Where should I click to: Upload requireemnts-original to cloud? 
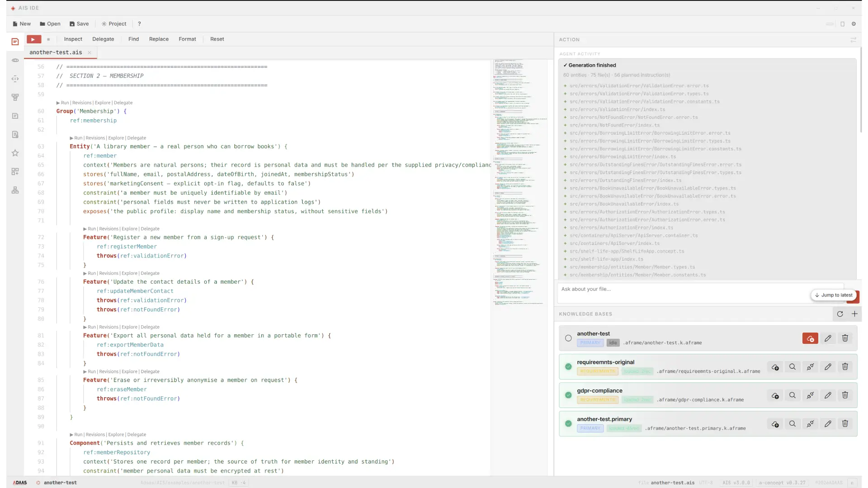tap(775, 367)
